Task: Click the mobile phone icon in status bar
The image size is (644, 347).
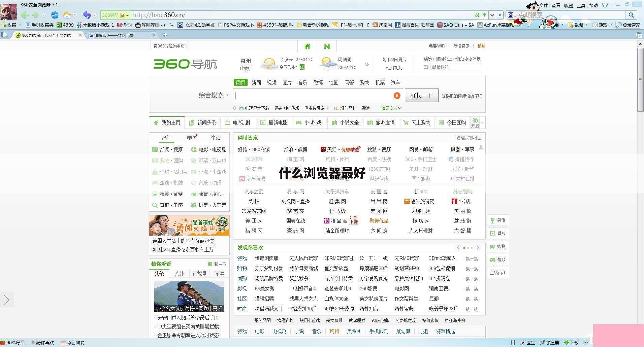Action: coord(513,343)
